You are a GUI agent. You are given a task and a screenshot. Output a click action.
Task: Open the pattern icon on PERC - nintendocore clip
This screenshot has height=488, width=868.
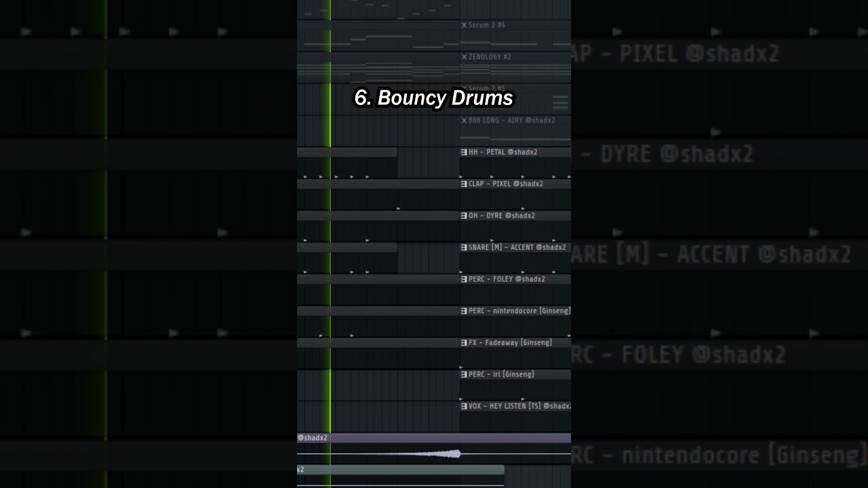click(x=464, y=311)
